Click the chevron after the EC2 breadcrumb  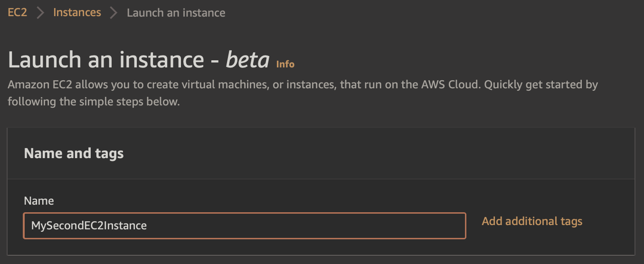point(40,13)
